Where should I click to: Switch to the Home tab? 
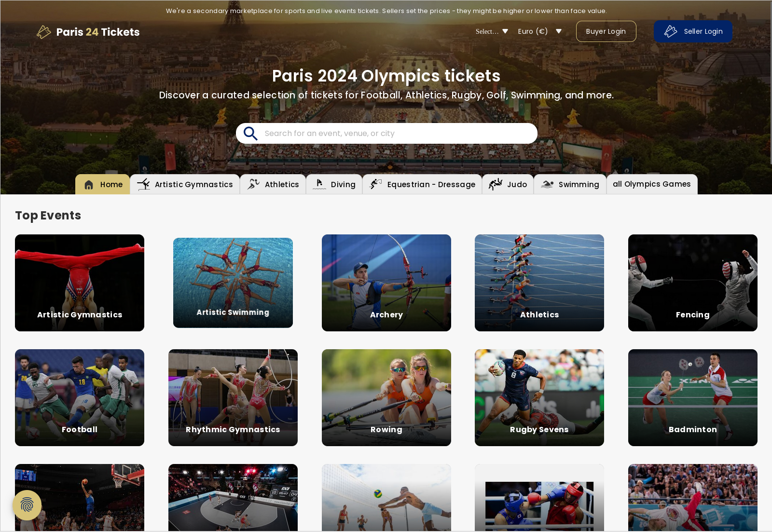[x=102, y=184]
